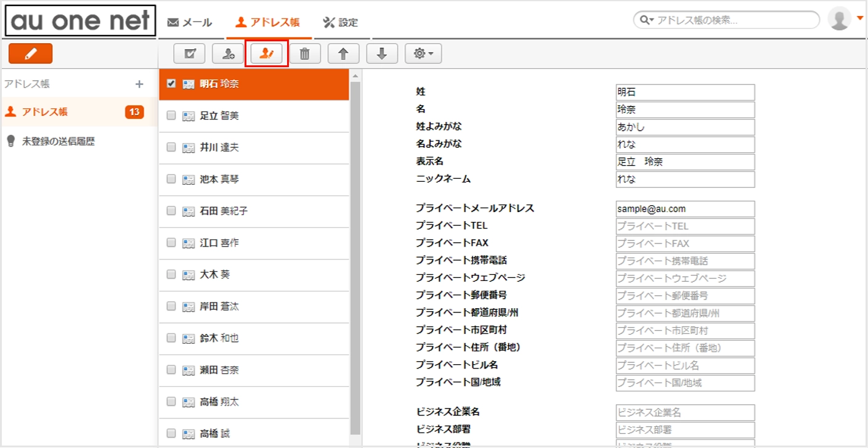This screenshot has width=868, height=448.
Task: Check the checkbox beside 足立 智美
Action: click(171, 116)
